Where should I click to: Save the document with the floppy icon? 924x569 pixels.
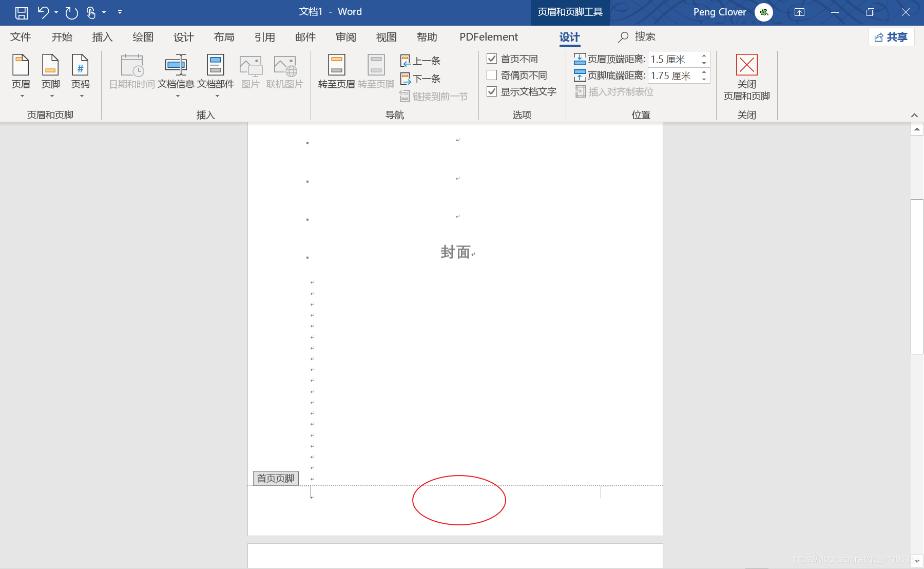click(x=22, y=12)
